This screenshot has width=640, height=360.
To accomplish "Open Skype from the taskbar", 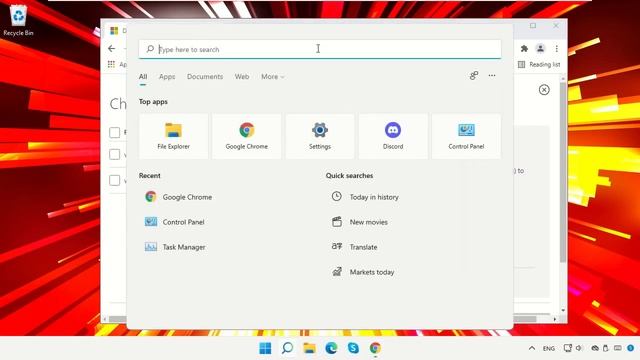I will pyautogui.click(x=353, y=348).
